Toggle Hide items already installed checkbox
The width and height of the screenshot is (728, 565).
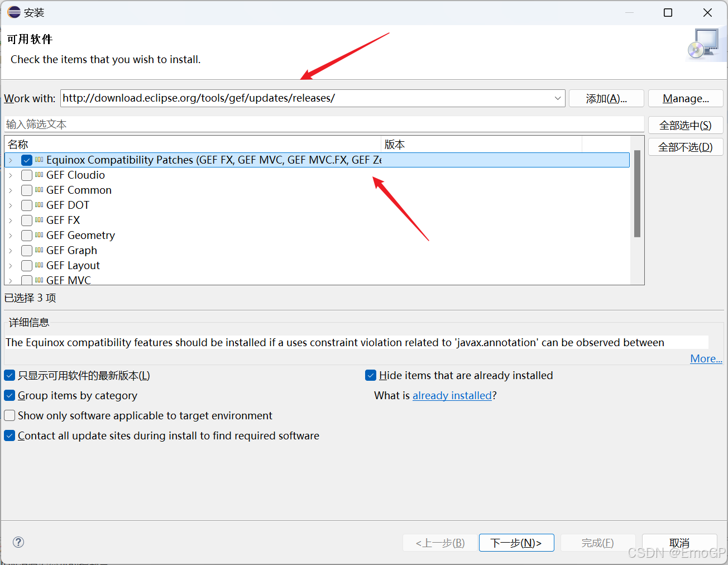371,375
